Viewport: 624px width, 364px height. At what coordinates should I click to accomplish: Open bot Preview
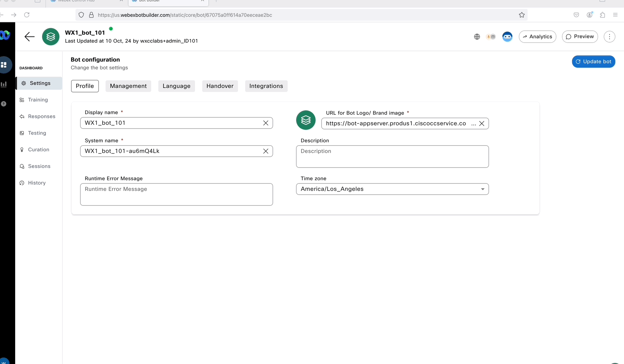click(x=580, y=36)
